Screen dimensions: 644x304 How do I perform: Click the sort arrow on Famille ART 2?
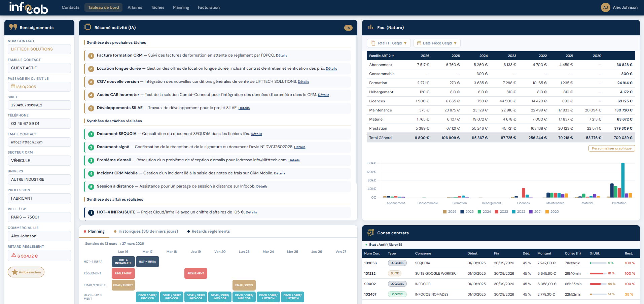(x=393, y=56)
